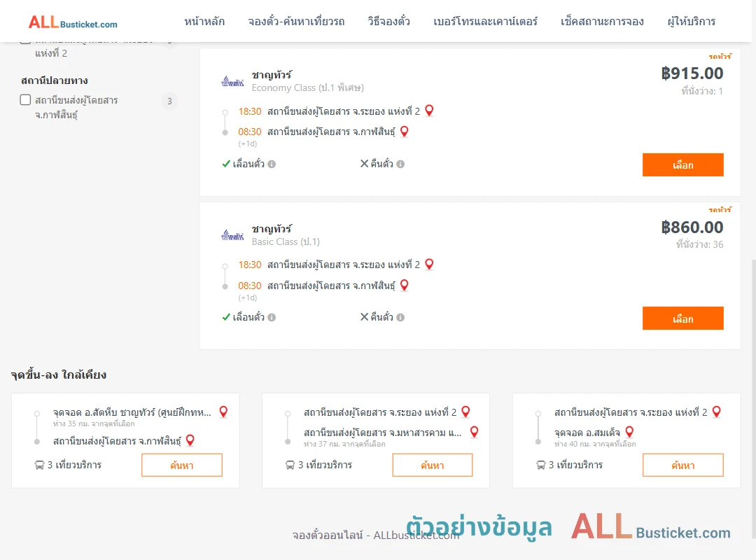
Task: Open the ผู้ให้บริการ menu item
Action: point(691,22)
